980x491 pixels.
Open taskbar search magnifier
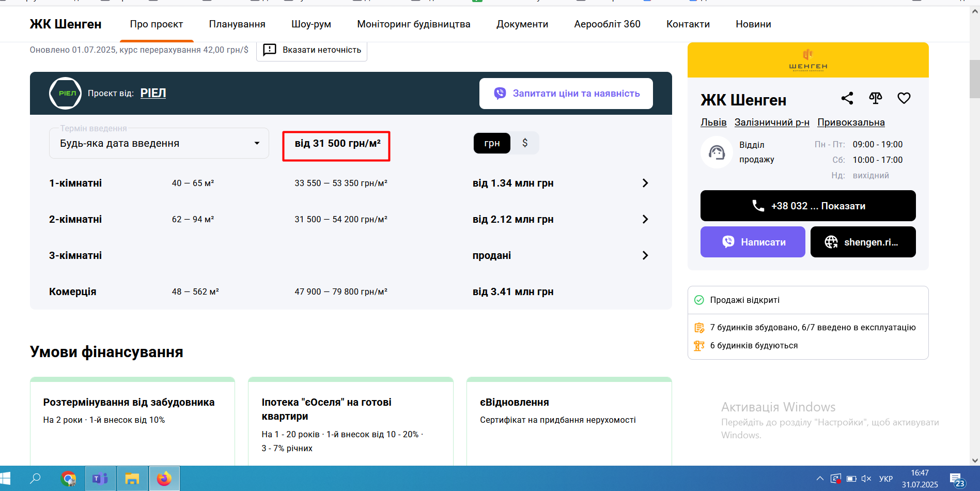(35, 479)
